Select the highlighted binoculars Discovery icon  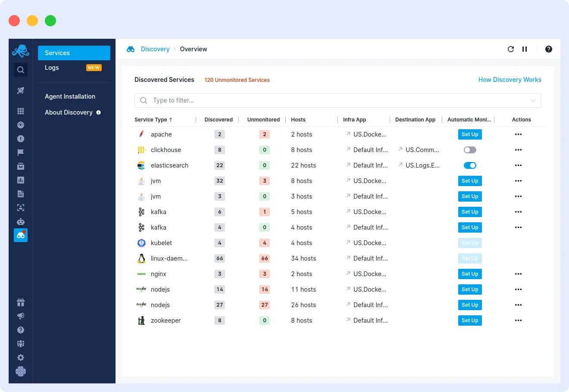click(x=20, y=235)
